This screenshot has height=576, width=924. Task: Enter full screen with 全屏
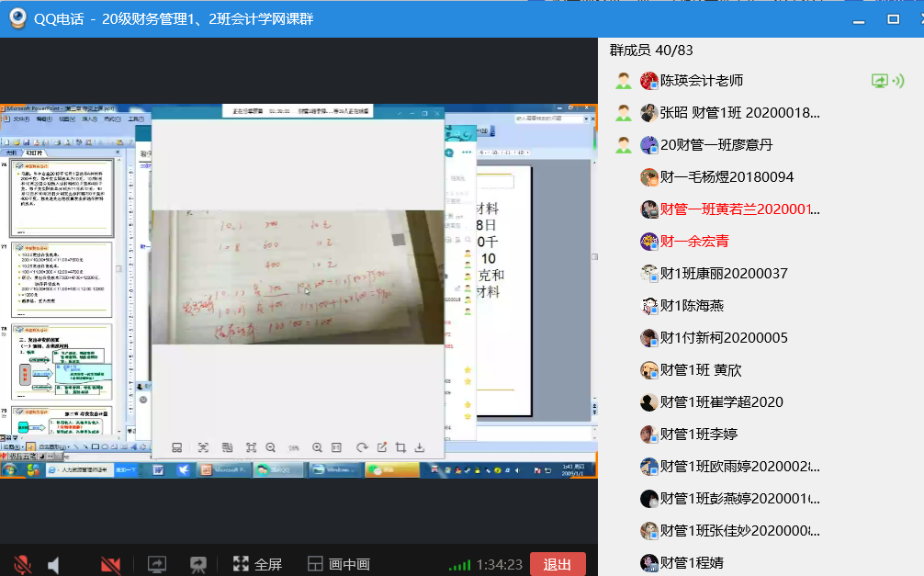257,564
